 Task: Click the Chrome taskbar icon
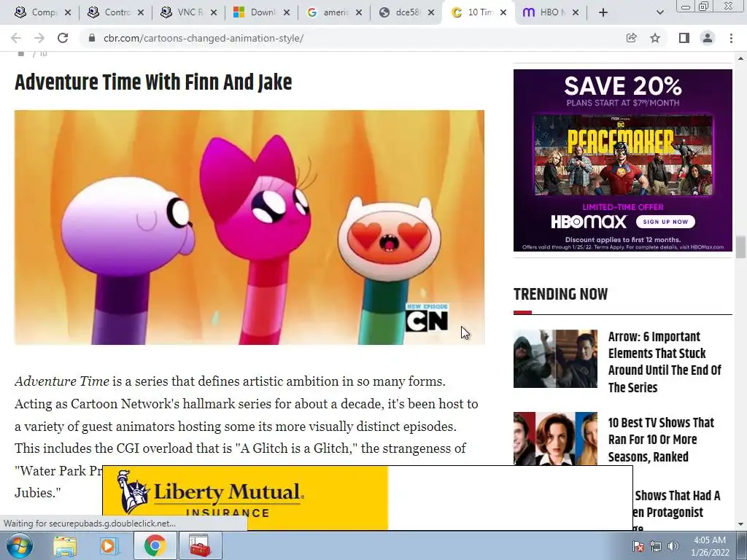point(155,545)
